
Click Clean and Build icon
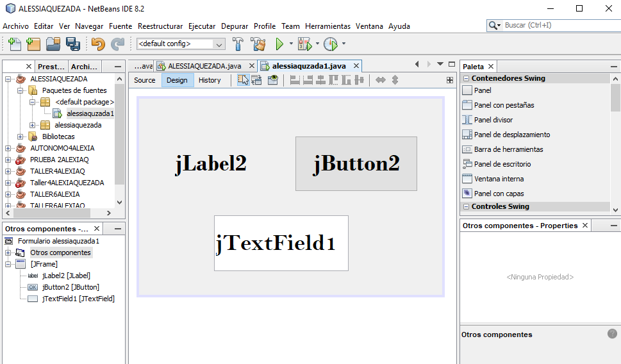[x=258, y=44]
